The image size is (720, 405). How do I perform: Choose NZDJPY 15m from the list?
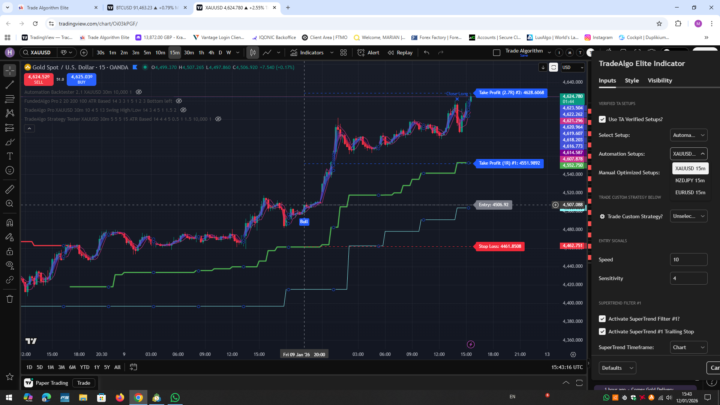(x=690, y=180)
